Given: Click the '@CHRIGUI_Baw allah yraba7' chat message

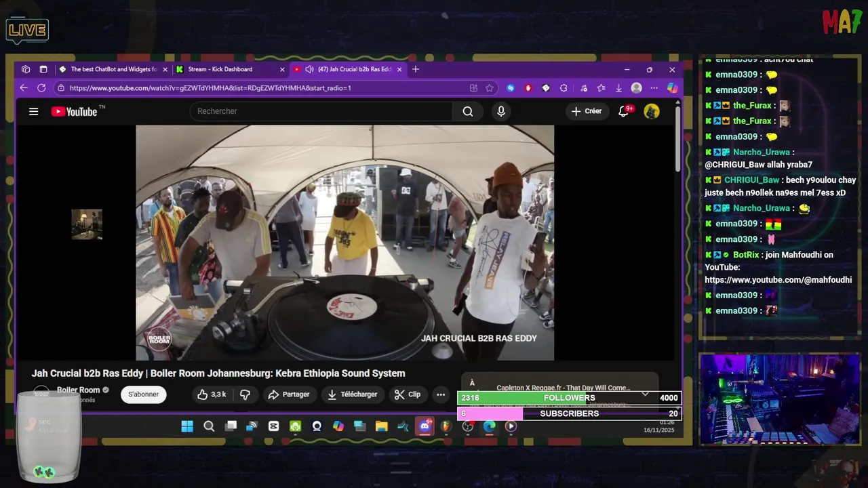Looking at the screenshot, I should click(758, 165).
